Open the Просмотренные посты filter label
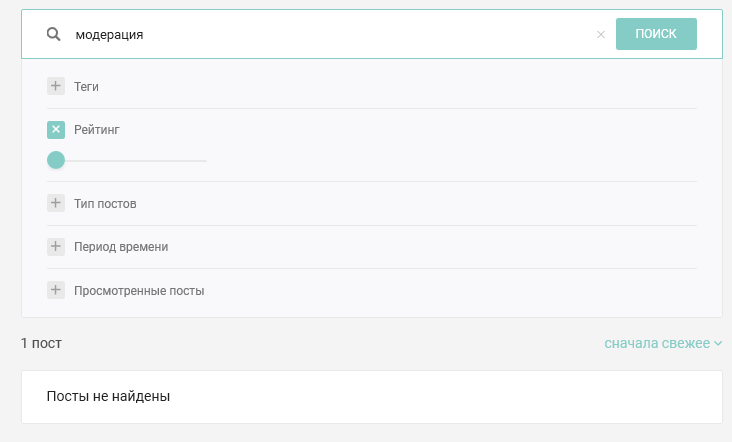This screenshot has height=442, width=732. point(139,291)
